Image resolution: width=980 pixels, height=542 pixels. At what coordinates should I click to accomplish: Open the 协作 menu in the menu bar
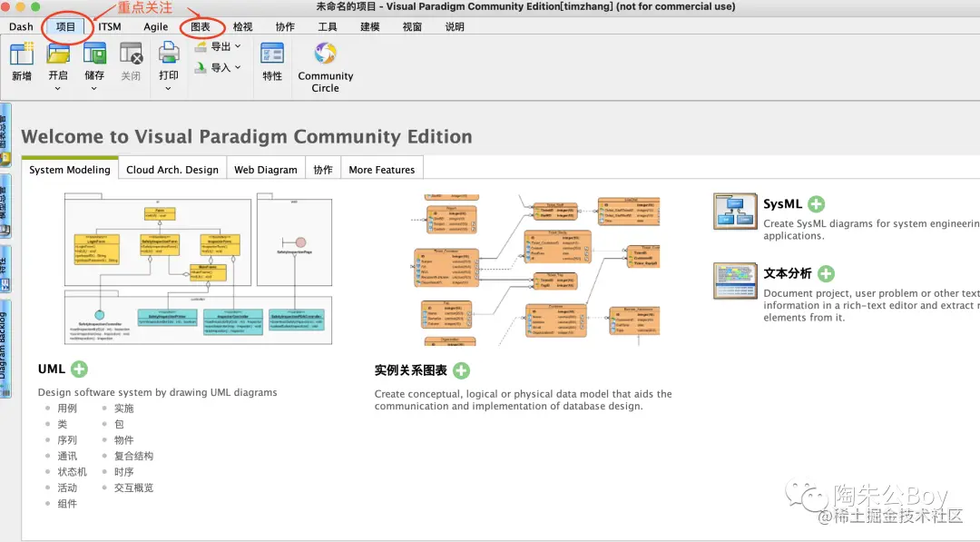[285, 27]
